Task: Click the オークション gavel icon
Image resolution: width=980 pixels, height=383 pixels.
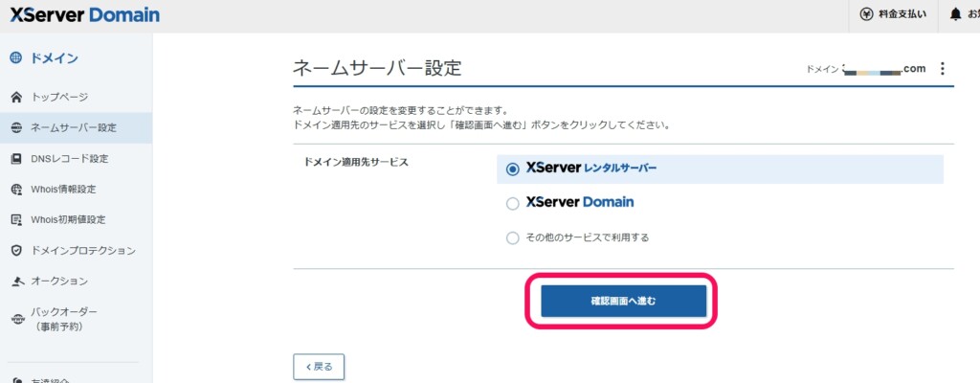Action: (x=17, y=281)
